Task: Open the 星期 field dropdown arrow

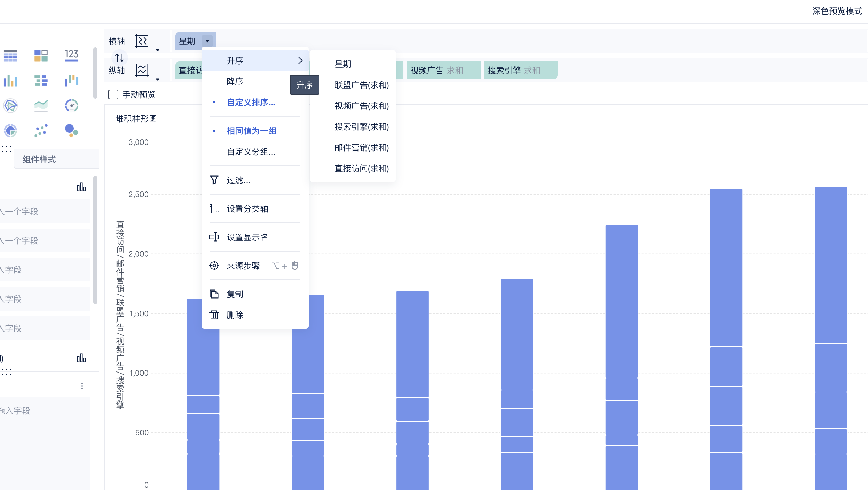Action: click(x=207, y=41)
